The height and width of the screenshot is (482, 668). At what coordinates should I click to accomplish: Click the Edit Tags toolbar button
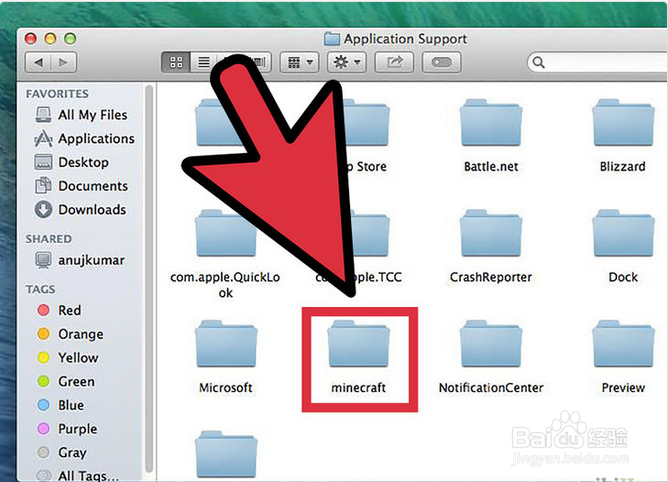pos(441,63)
